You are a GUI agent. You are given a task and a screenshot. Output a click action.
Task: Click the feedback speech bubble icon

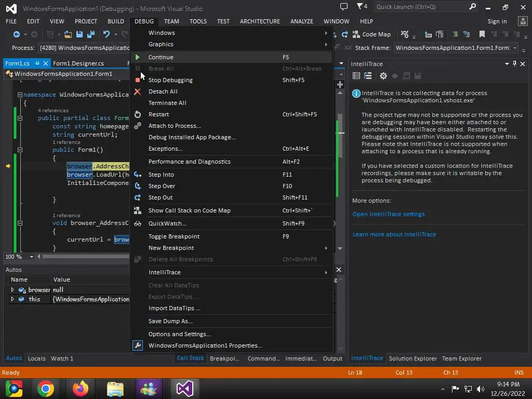pyautogui.click(x=344, y=6)
